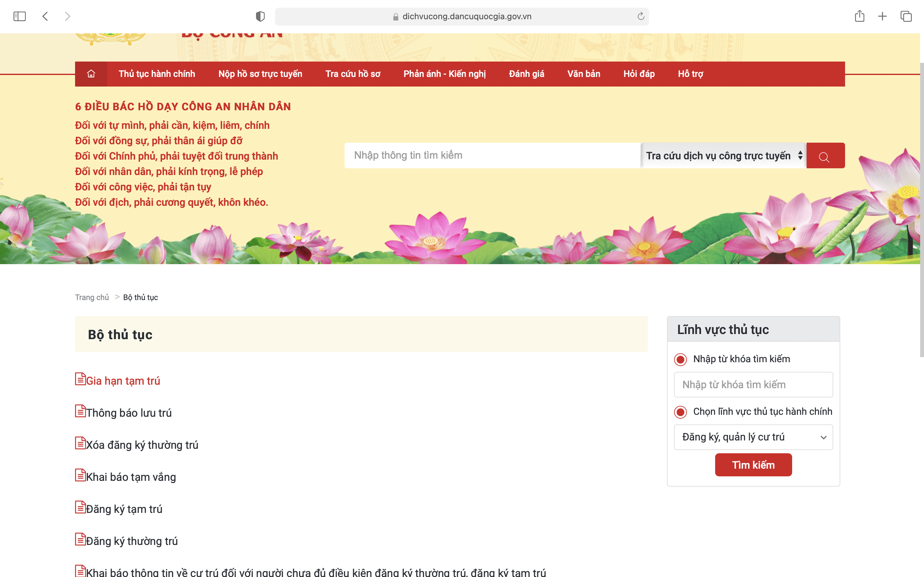Open the 'Gia hạn tạm trú' link
The image size is (924, 577).
click(123, 381)
